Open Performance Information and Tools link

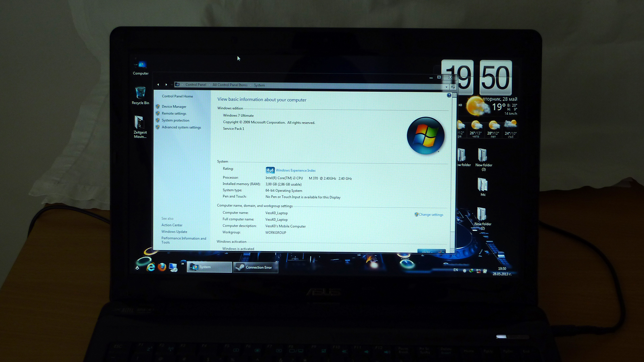tap(184, 240)
